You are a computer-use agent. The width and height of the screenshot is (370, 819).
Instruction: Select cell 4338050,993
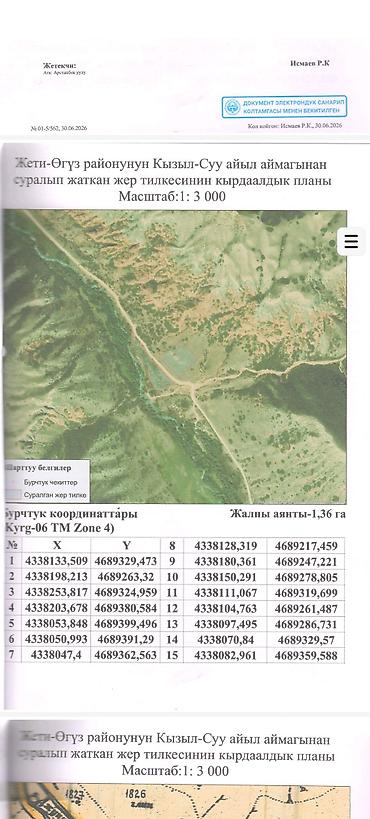coord(56,640)
